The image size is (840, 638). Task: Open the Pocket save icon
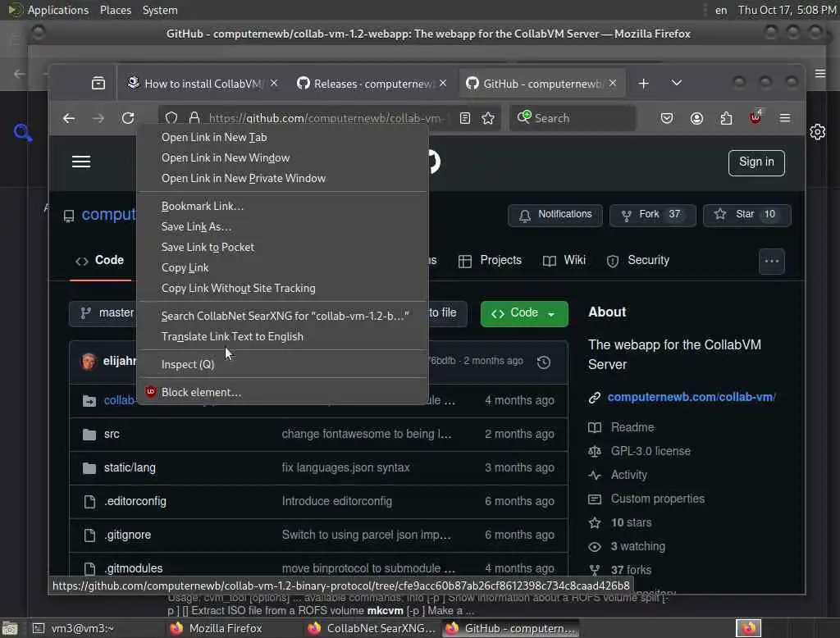(x=666, y=118)
